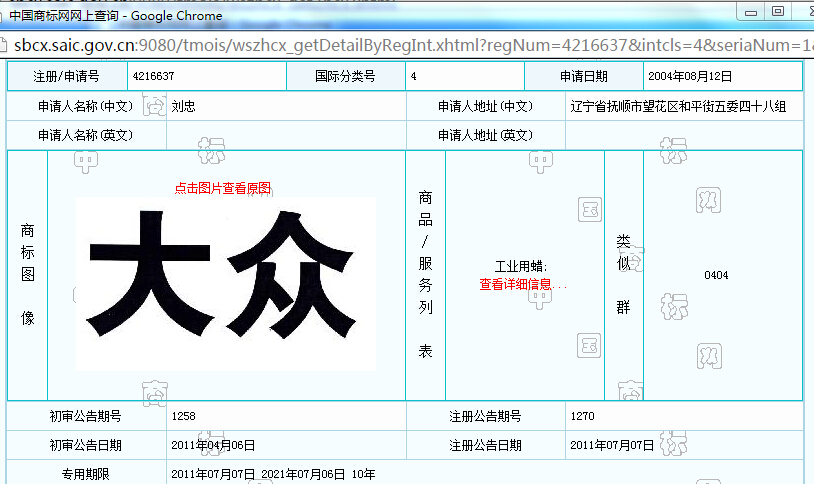The image size is (814, 484).
Task: Click the 专用期限 label
Action: pyautogui.click(x=86, y=474)
